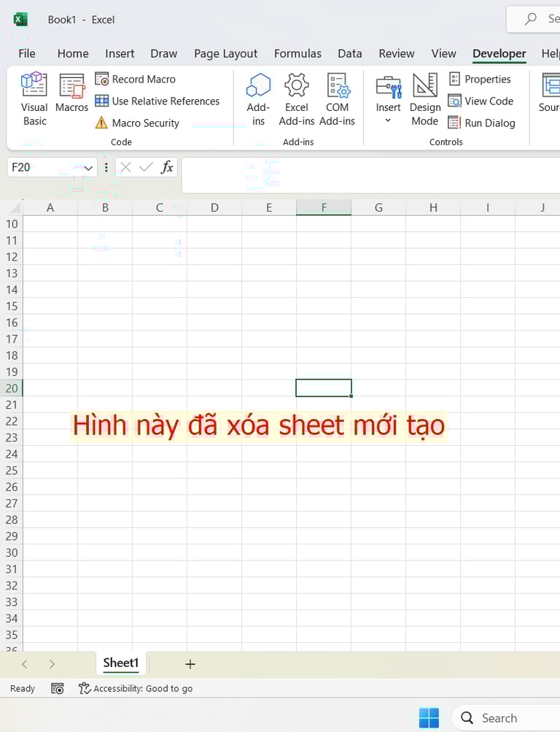Open the Source XML pane
This screenshot has width=560, height=732.
tap(551, 93)
